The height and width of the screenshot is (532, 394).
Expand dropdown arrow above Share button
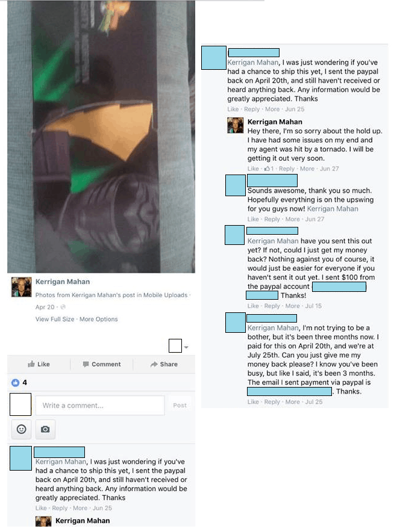click(x=186, y=347)
